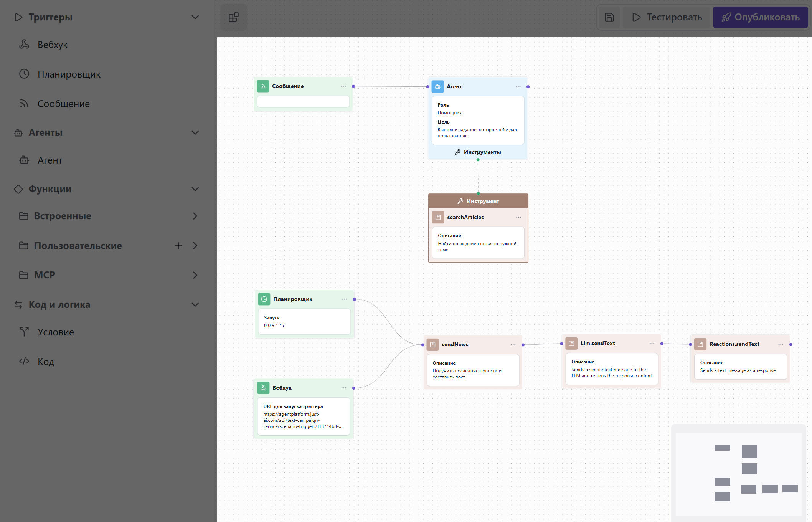Collapse the Триггеры section
Screen dimensions: 812x522
tap(195, 17)
